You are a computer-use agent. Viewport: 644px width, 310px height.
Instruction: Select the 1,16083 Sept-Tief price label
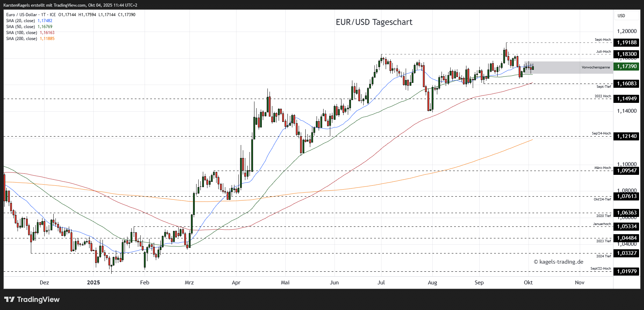[627, 84]
